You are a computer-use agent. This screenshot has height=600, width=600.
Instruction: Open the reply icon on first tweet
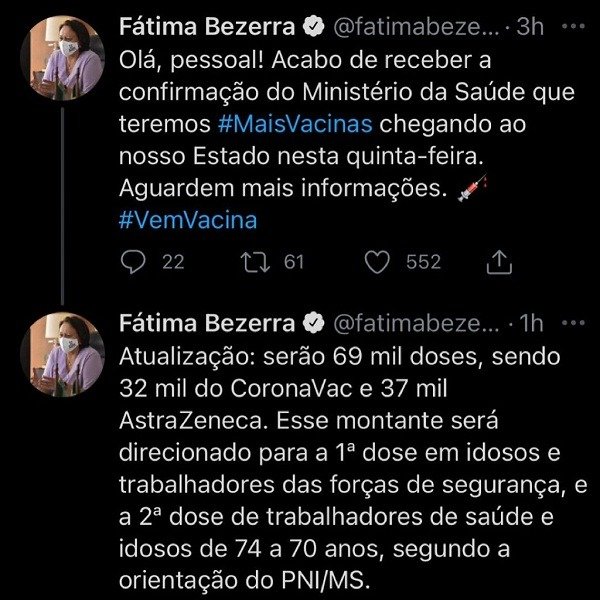pyautogui.click(x=133, y=262)
